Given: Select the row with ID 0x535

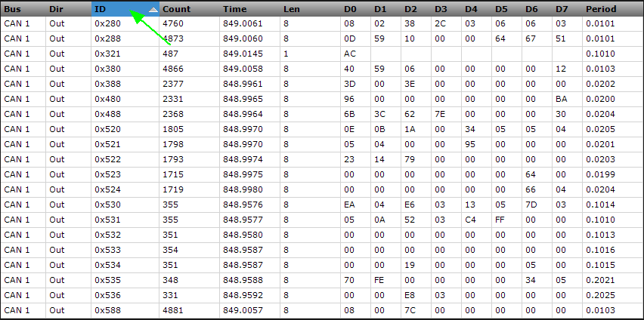Looking at the screenshot, I should 322,280.
